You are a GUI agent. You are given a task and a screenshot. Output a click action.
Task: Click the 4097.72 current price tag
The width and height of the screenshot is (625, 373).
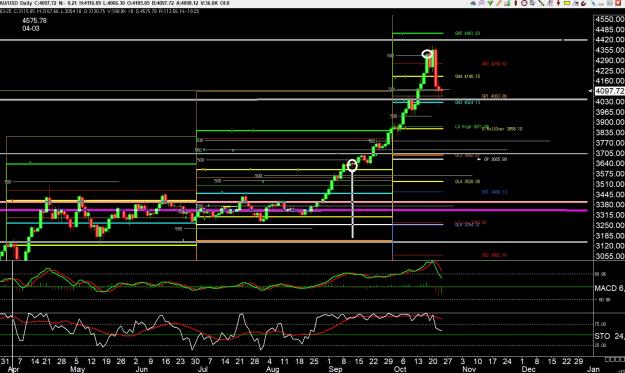tap(609, 91)
